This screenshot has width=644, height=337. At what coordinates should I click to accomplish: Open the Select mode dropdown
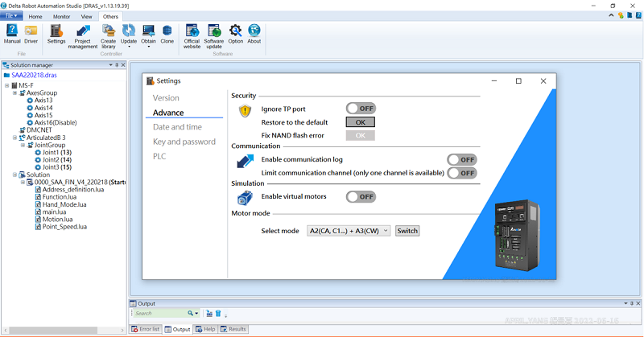(x=349, y=231)
